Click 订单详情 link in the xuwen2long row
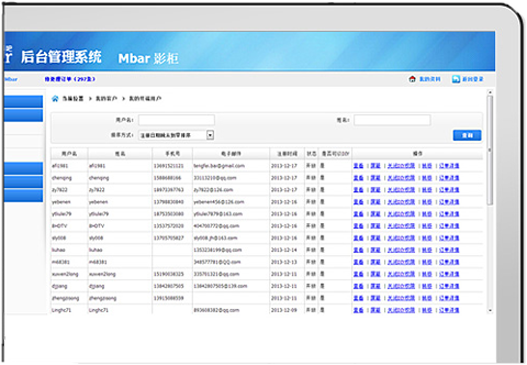 (449, 274)
